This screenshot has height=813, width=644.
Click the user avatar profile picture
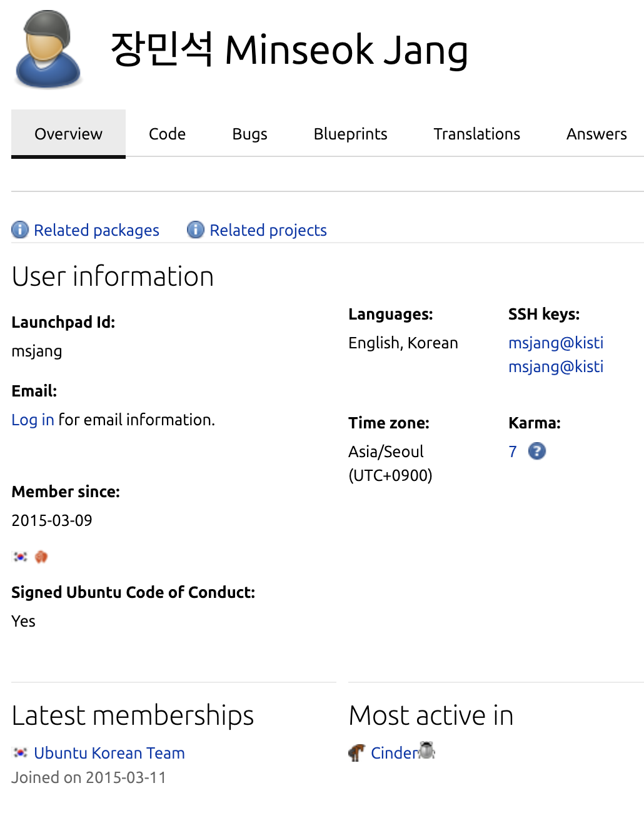pyautogui.click(x=49, y=49)
